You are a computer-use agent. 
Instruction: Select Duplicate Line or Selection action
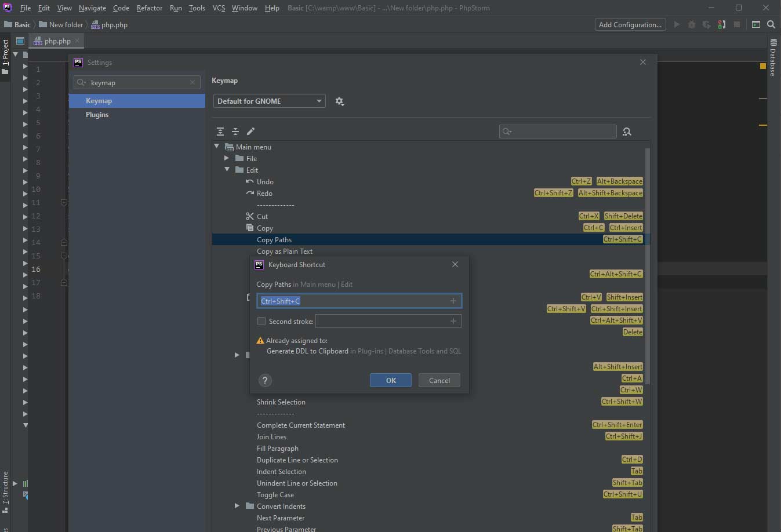tap(297, 460)
